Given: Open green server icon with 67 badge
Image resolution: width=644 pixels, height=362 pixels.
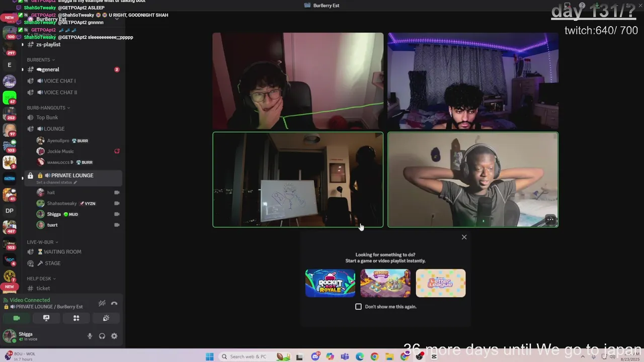Looking at the screenshot, I should pyautogui.click(x=10, y=97).
